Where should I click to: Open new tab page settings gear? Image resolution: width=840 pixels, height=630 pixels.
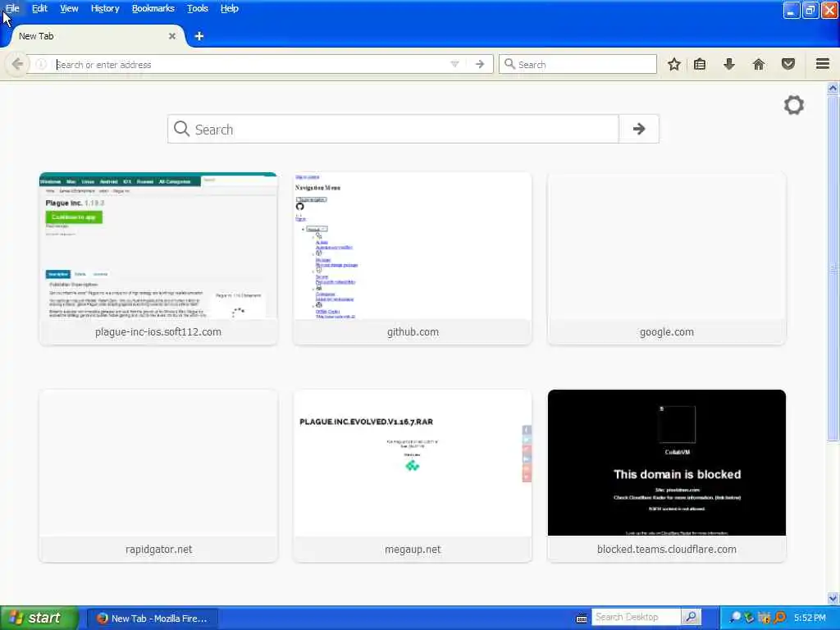click(x=794, y=105)
